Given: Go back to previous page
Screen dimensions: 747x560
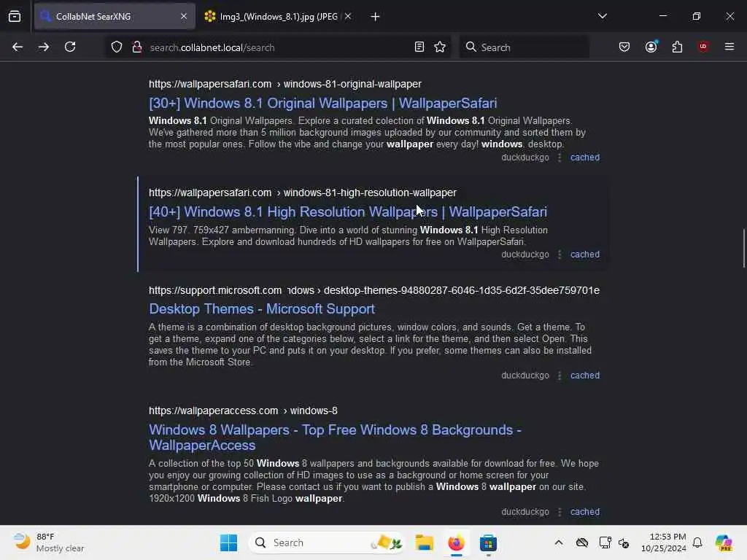Looking at the screenshot, I should pos(18,47).
